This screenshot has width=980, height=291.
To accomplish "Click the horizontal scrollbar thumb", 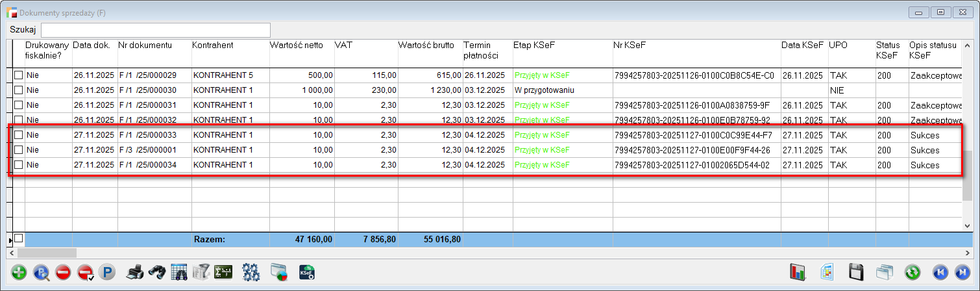I will (x=47, y=253).
